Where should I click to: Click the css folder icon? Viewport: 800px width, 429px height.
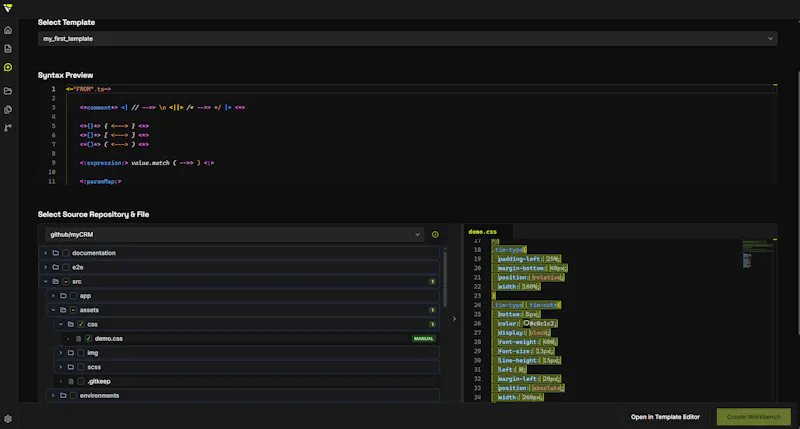[x=71, y=324]
